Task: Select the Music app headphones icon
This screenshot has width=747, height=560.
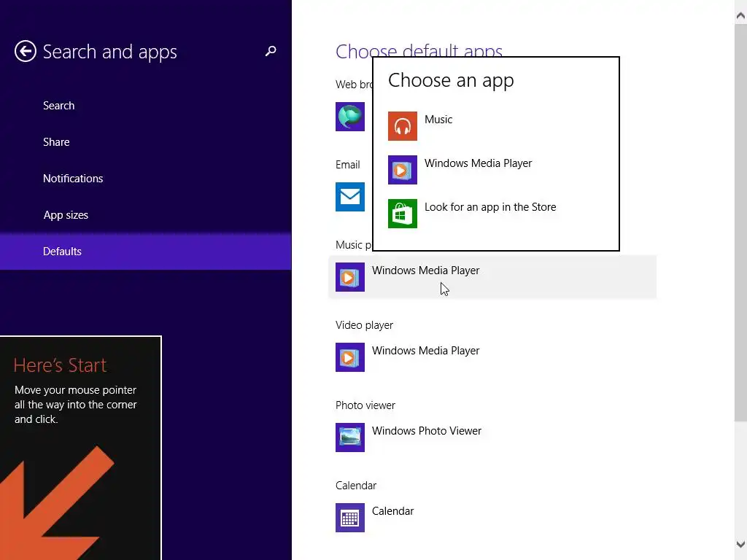Action: pos(402,125)
